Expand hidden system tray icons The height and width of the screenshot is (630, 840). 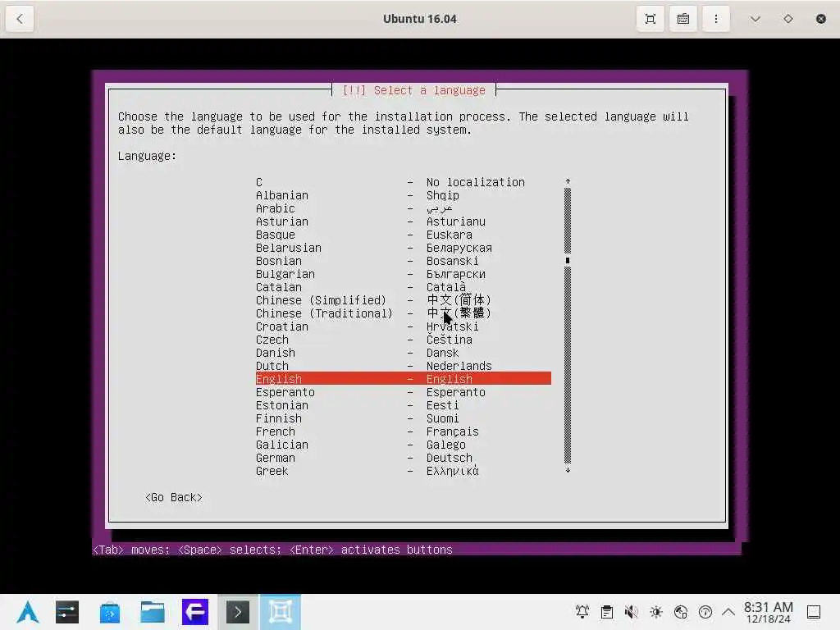[x=728, y=612]
